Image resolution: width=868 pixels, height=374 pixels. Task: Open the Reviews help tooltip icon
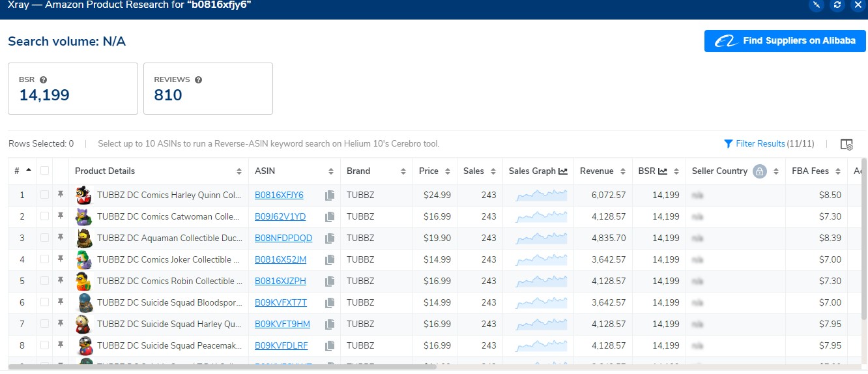[x=199, y=79]
